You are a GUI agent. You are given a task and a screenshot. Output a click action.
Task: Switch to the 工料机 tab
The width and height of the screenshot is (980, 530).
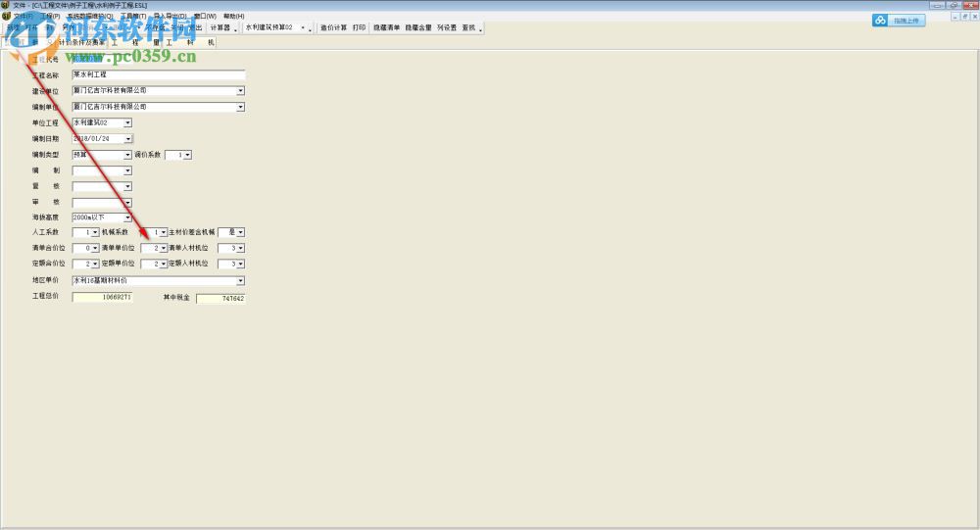point(190,42)
